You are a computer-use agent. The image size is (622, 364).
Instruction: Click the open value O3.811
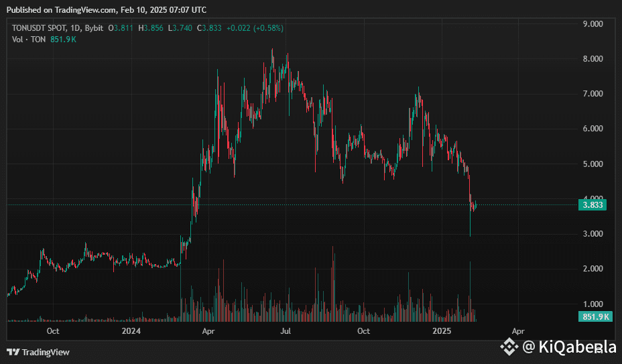[121, 28]
